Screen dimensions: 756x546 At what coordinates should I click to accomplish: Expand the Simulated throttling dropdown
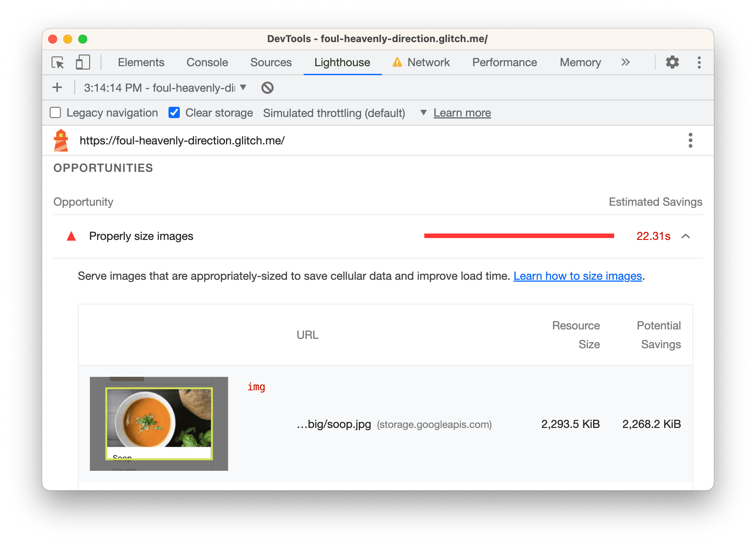423,113
